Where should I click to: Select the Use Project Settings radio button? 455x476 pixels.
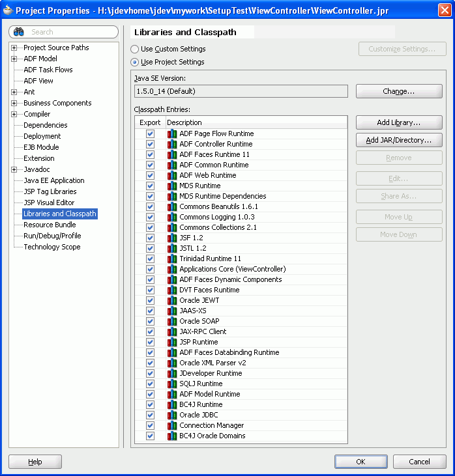click(135, 63)
